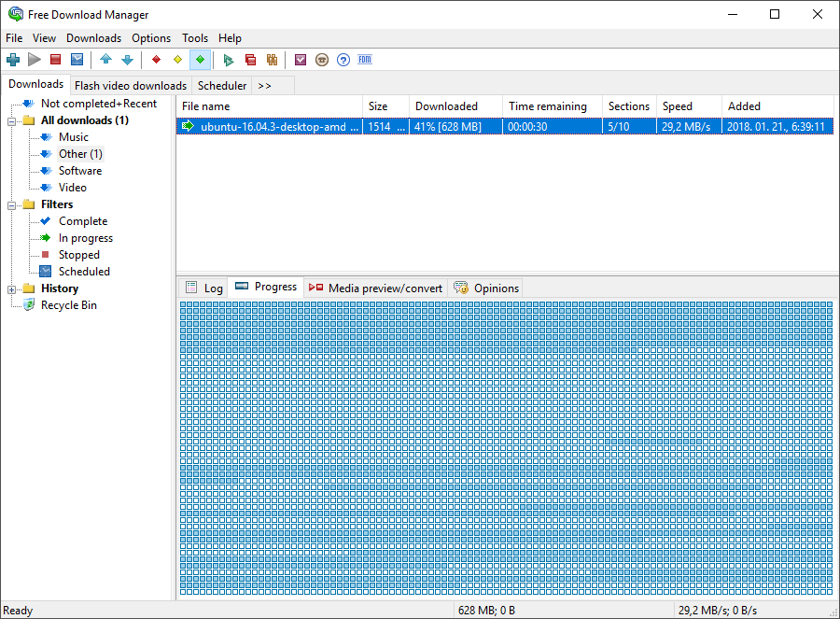
Task: Sort by the Speed column header
Action: click(678, 106)
